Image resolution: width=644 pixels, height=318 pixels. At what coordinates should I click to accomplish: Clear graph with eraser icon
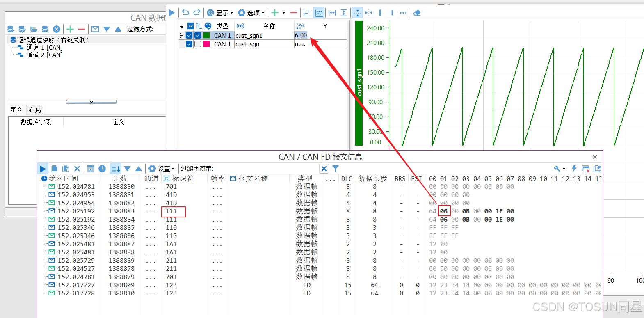coord(417,13)
